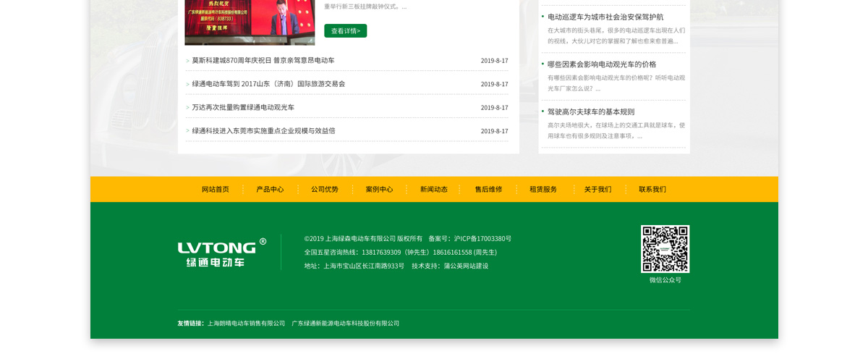
Task: Click the WeChat QR code image
Action: click(665, 249)
